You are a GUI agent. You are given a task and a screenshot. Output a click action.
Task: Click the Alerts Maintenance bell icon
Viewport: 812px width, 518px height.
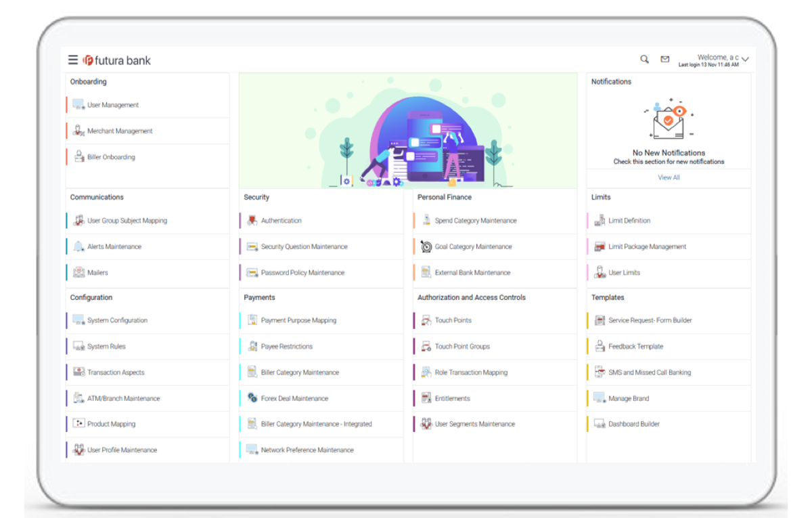coord(78,246)
